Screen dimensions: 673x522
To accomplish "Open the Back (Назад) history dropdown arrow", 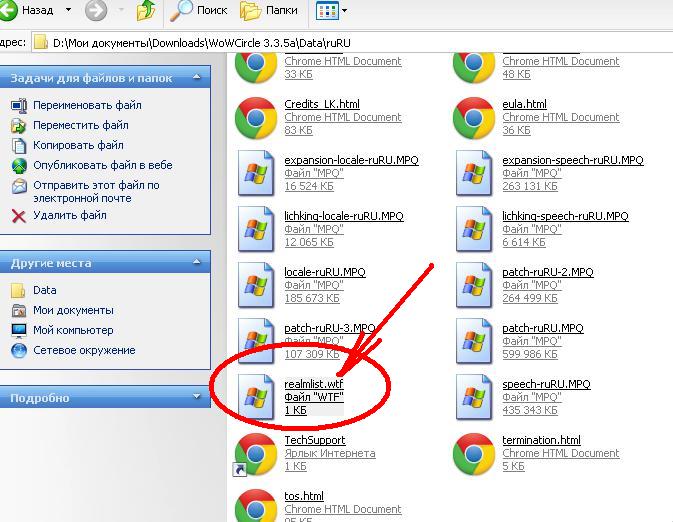I will pos(68,11).
